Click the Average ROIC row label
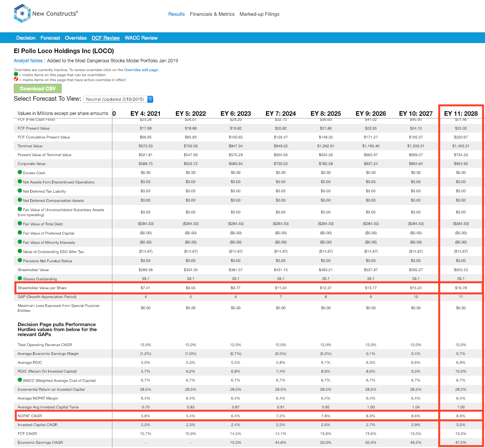The height and width of the screenshot is (448, 485). click(30, 363)
